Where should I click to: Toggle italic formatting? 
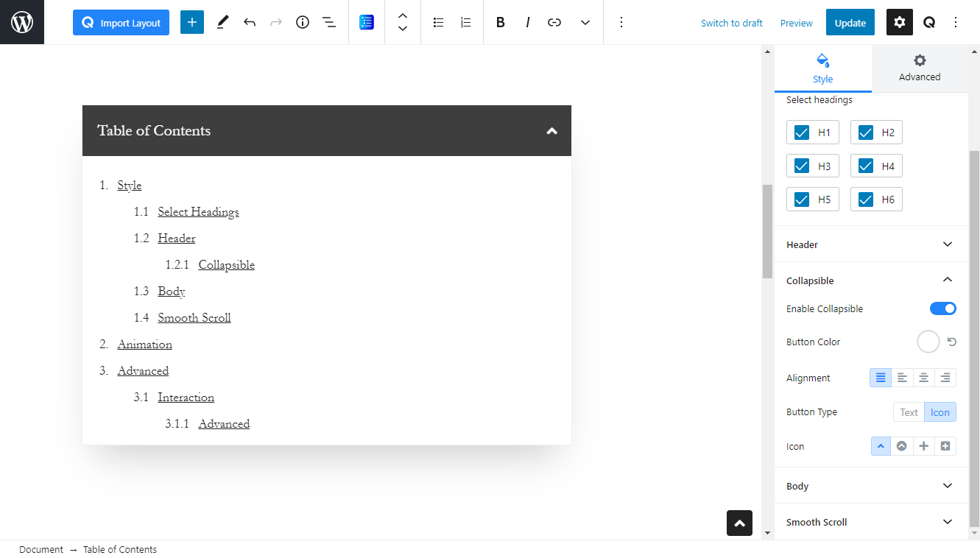527,22
